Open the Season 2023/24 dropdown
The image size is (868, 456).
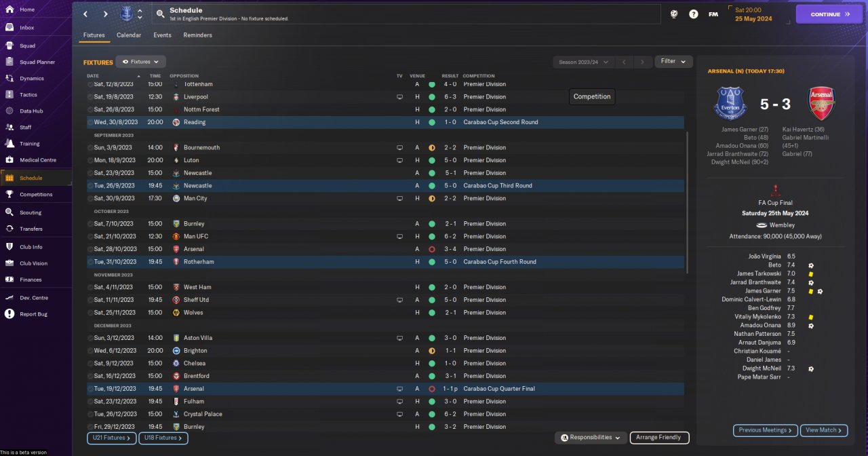click(583, 62)
